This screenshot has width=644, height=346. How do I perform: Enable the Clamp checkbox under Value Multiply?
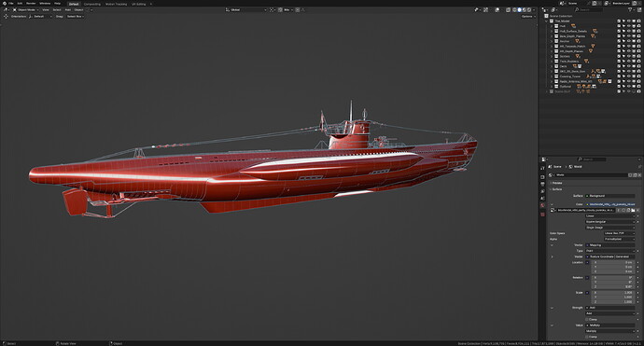coord(587,337)
